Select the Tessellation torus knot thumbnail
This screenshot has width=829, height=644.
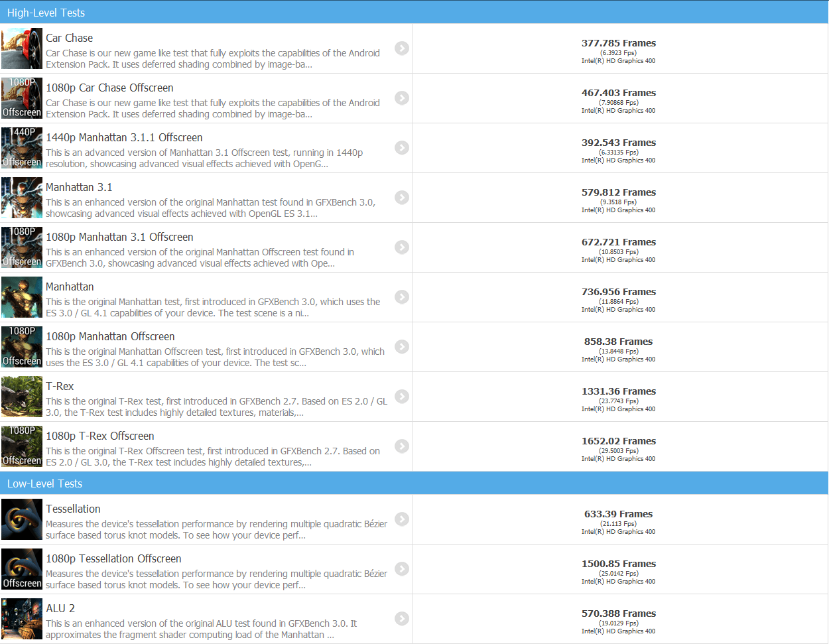click(22, 519)
